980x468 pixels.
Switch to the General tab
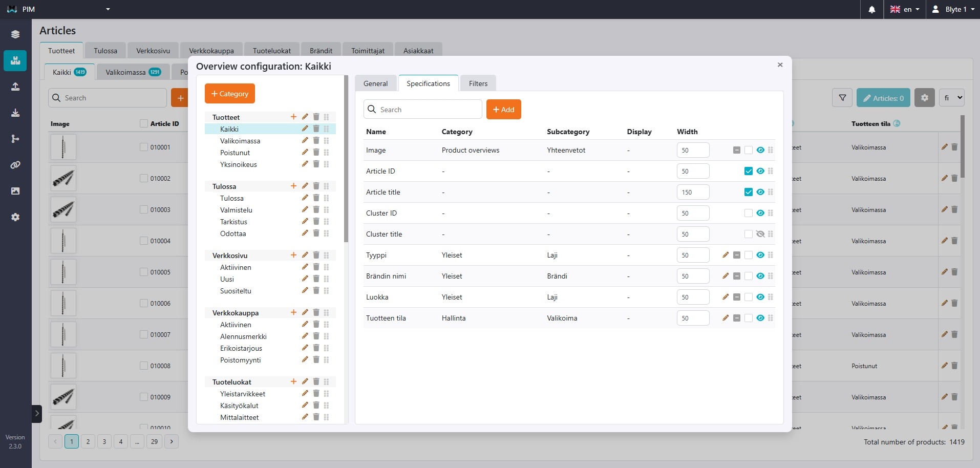tap(375, 83)
